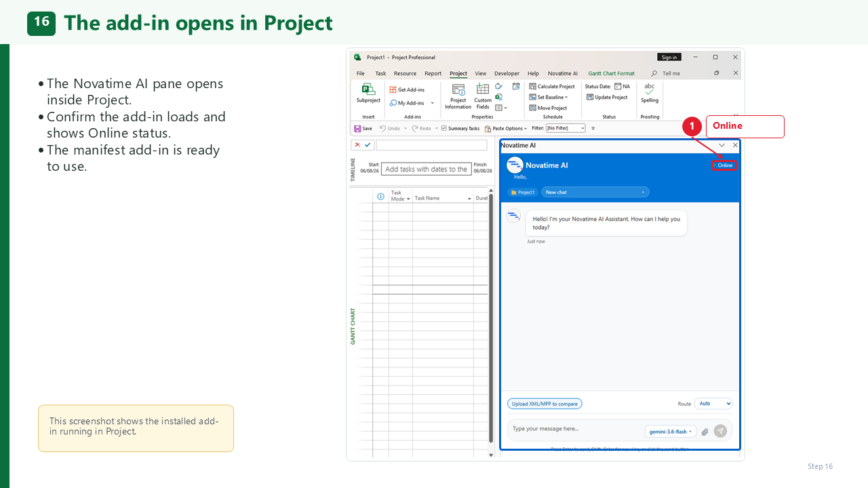This screenshot has height=488, width=868.
Task: Expand My Add-ins dropdown arrow
Action: click(431, 104)
